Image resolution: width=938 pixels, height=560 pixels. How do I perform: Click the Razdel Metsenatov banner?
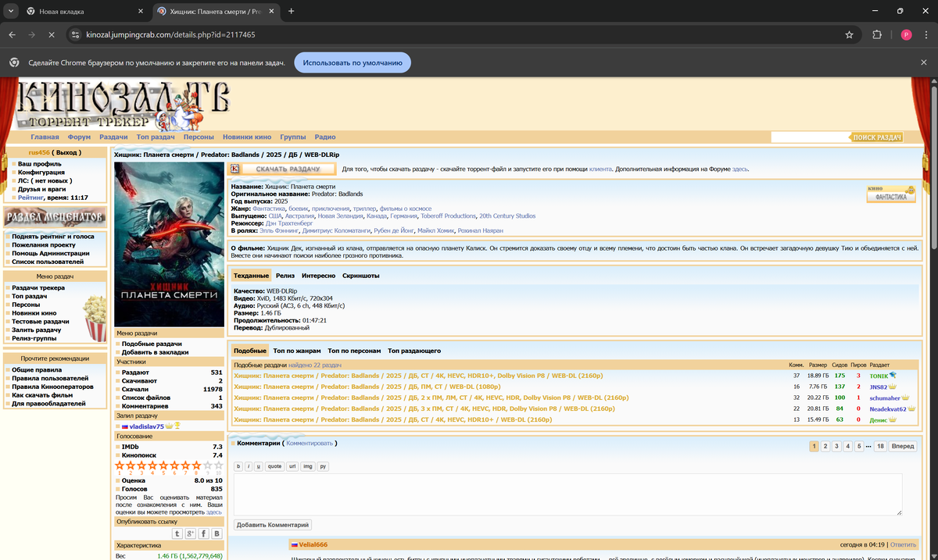55,218
